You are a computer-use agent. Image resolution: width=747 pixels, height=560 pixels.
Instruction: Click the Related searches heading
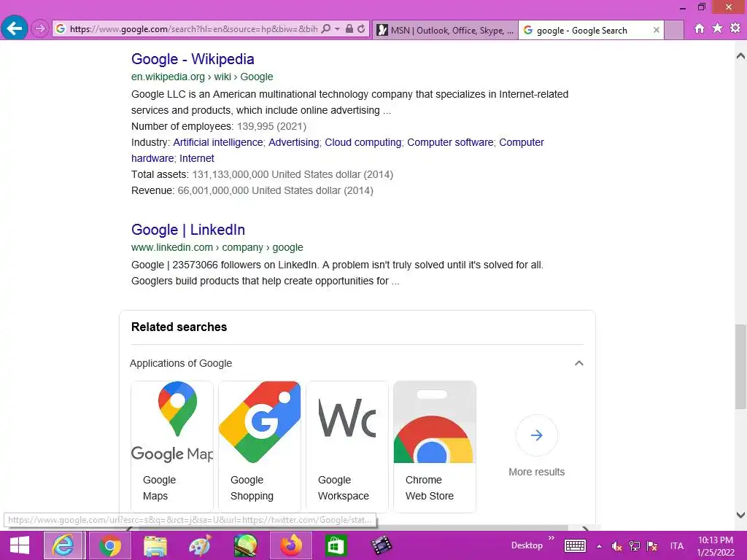click(x=179, y=327)
